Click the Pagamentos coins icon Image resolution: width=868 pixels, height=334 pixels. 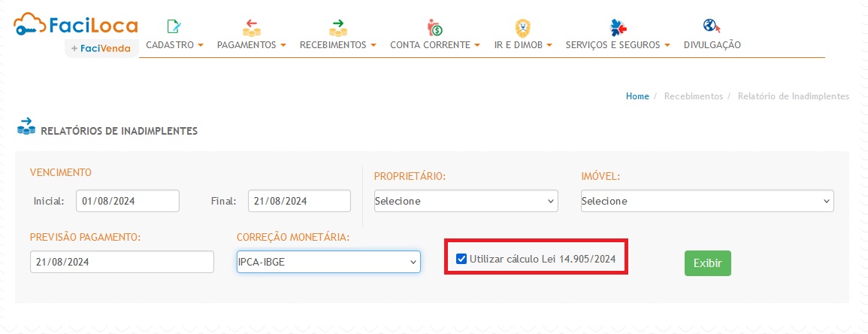(251, 28)
